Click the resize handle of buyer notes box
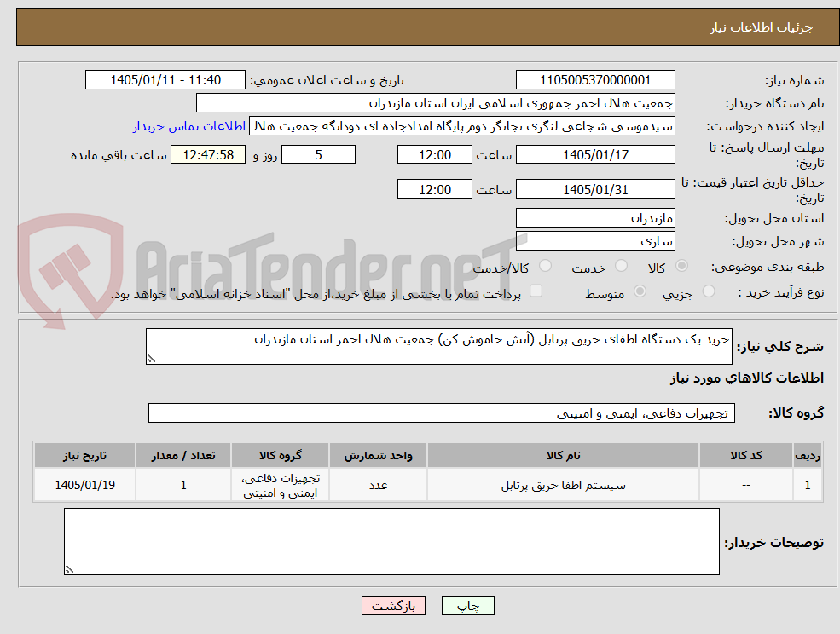This screenshot has height=634, width=840. point(69,569)
